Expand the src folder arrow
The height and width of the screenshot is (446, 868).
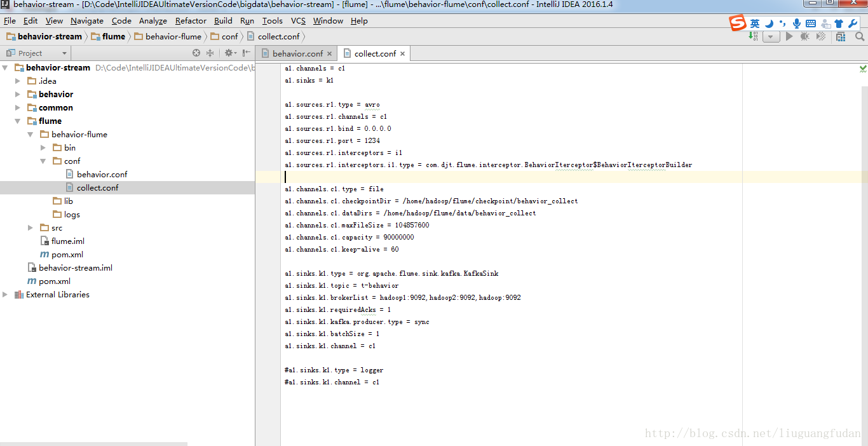[x=31, y=227]
